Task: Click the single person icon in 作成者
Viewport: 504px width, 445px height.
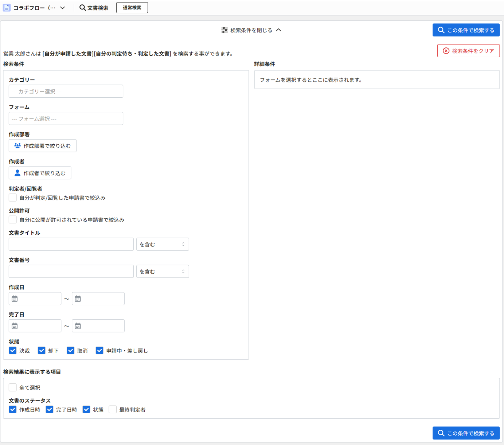Action: click(x=17, y=173)
